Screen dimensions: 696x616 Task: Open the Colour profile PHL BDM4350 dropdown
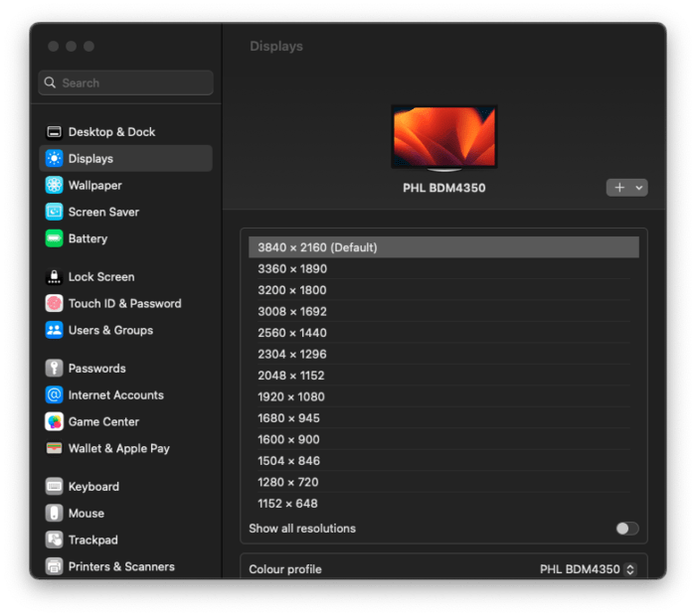tap(587, 569)
